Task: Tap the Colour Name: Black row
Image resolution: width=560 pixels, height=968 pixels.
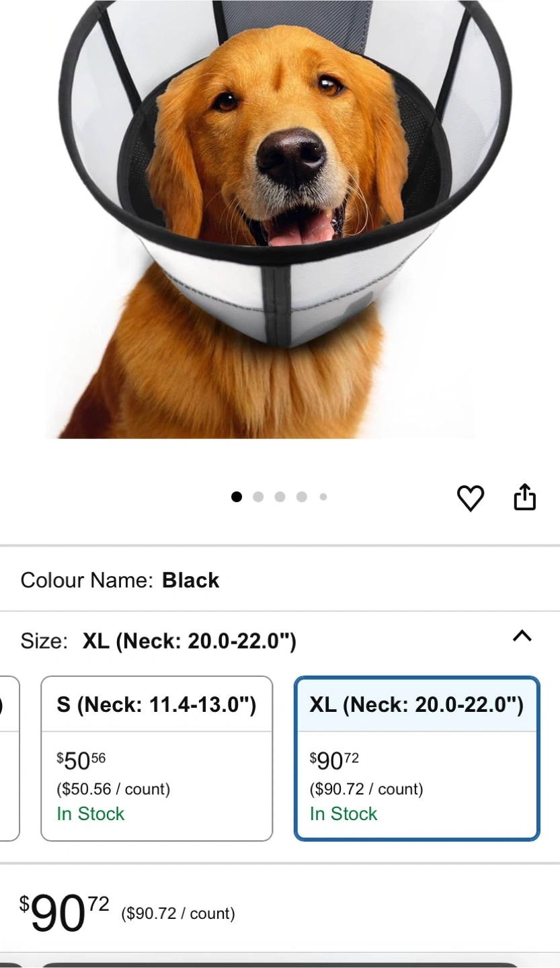Action: point(280,580)
